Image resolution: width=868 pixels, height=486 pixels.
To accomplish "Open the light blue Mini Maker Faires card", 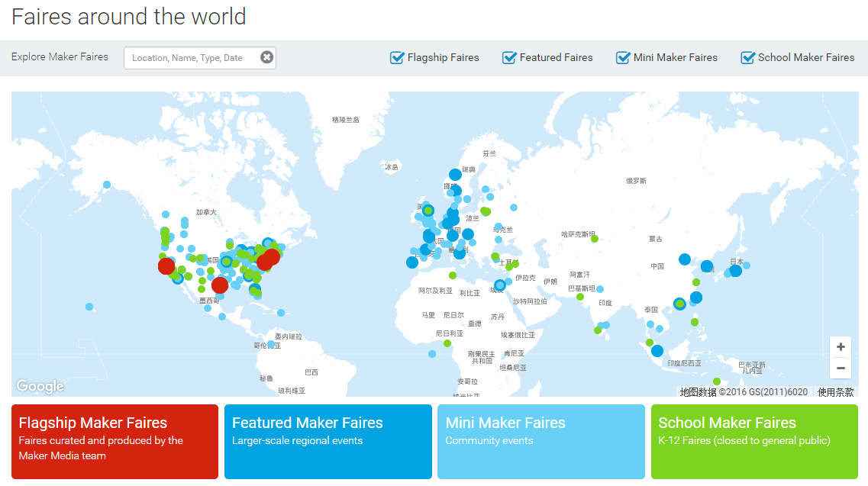I will (x=540, y=441).
